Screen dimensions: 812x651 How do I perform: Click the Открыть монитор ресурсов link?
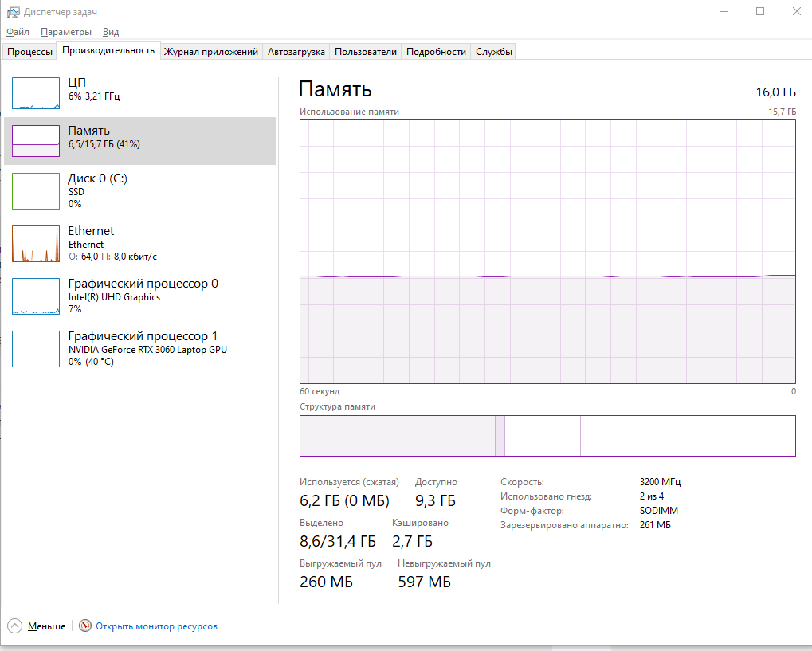(156, 626)
